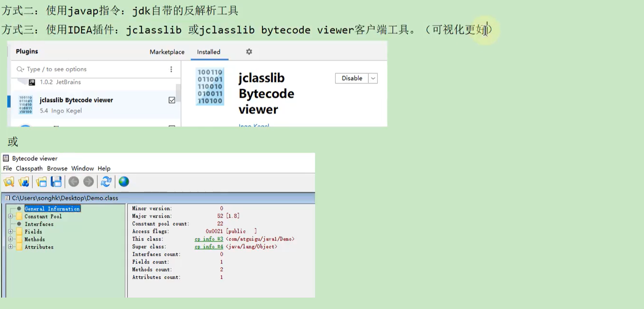The image size is (644, 309).
Task: Toggle the jclasslib Bytecode viewer plugin checkbox
Action: tap(172, 100)
